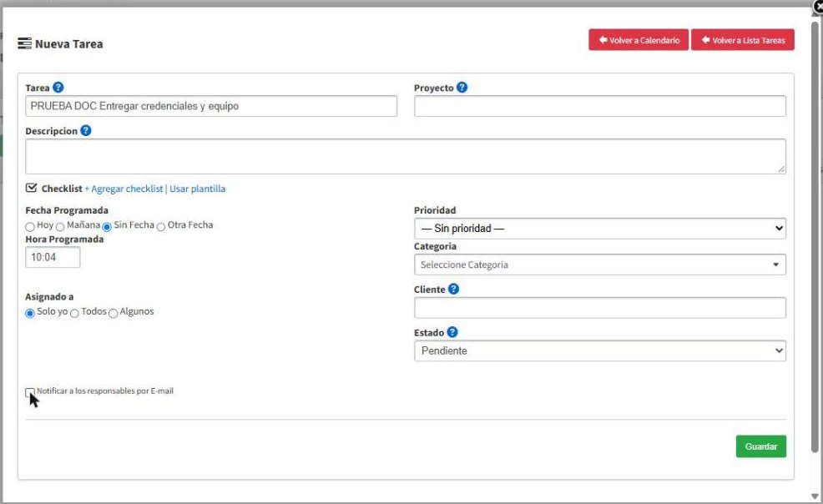823x504 pixels.
Task: Focus the Tarea name input field
Action: [x=211, y=106]
